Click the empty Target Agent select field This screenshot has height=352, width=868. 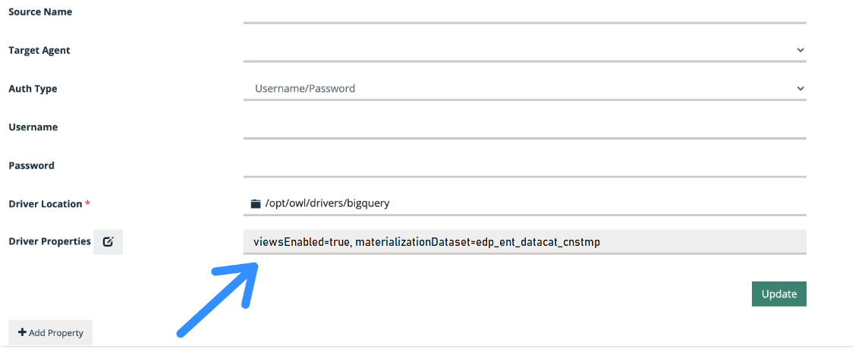pos(516,50)
